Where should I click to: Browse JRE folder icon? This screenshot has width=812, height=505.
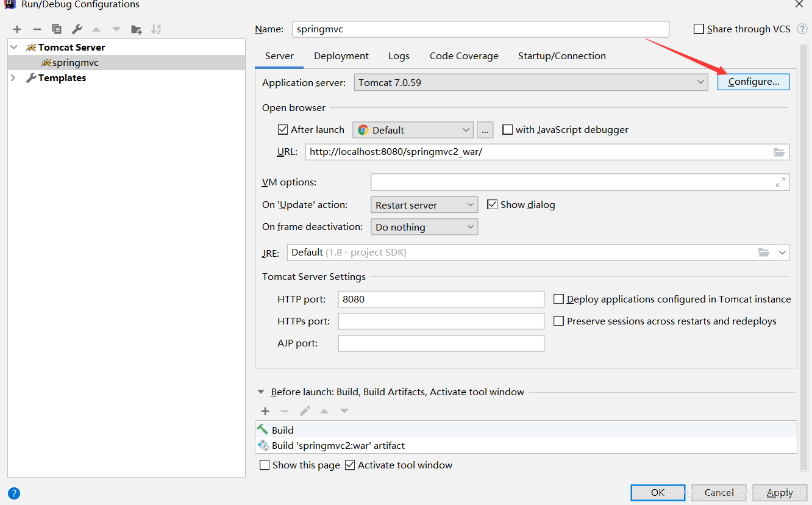(764, 252)
